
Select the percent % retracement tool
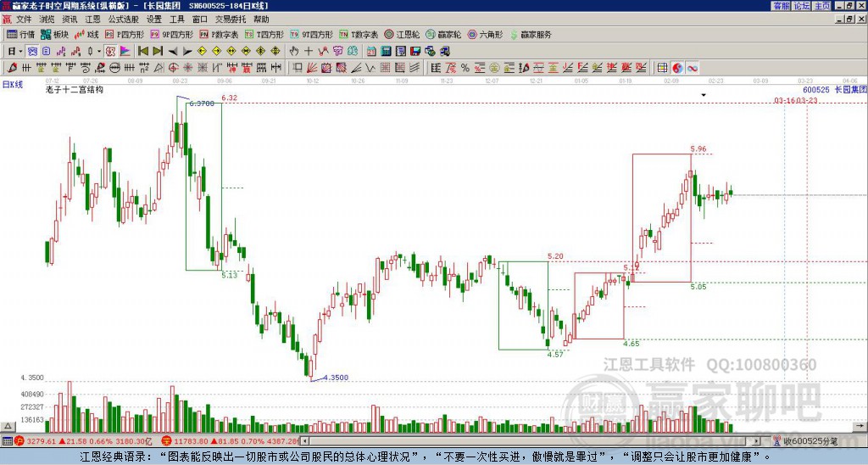point(465,68)
